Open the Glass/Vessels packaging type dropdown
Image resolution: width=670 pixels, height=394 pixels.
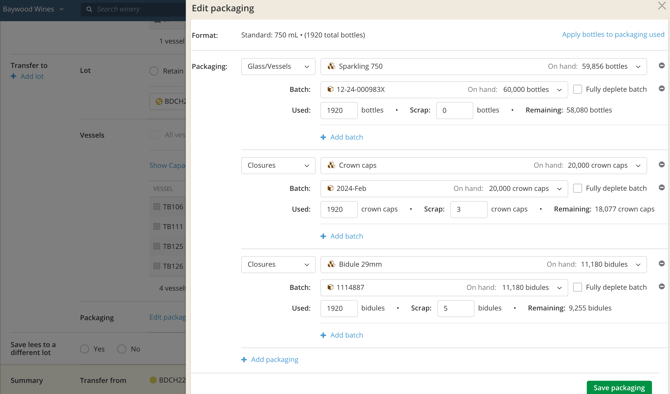point(278,66)
